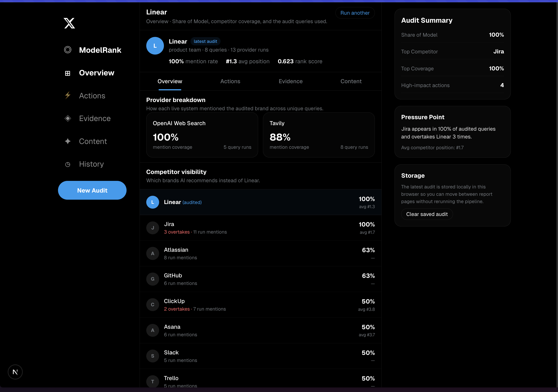558x392 pixels.
Task: Click the Content sparkle icon
Action: coord(68,141)
